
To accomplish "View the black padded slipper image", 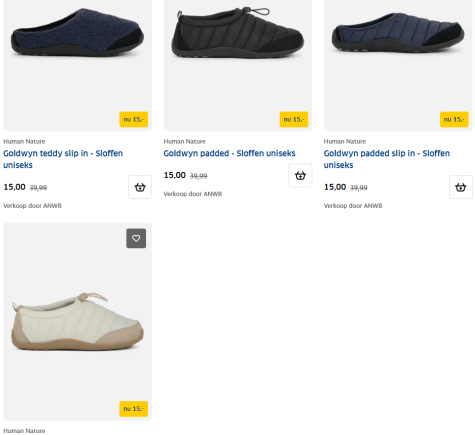I will coord(238,32).
